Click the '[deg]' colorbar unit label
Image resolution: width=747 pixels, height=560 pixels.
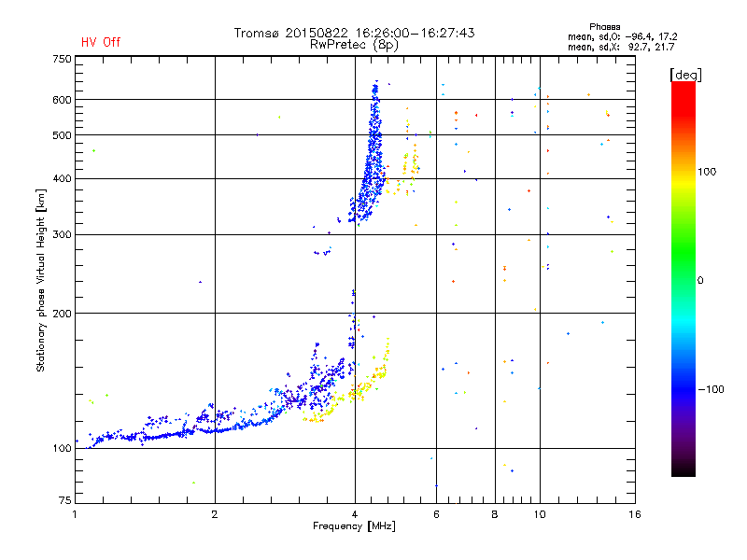(x=685, y=75)
